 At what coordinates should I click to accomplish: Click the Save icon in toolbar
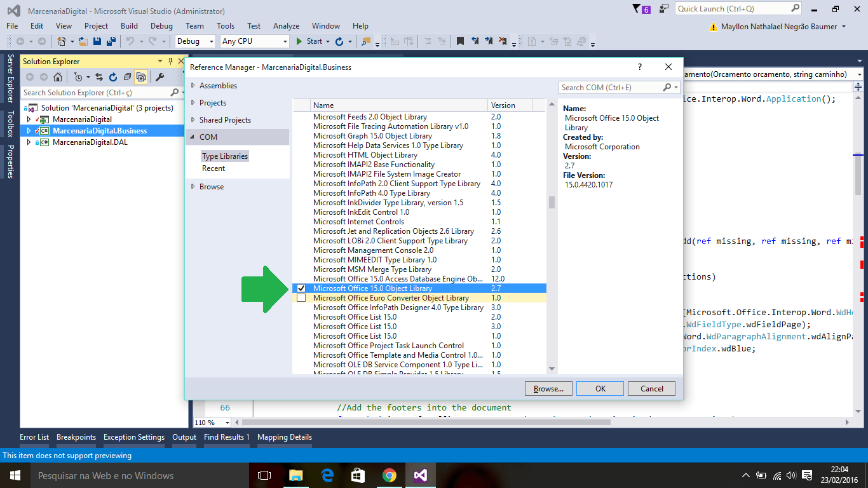coord(97,41)
